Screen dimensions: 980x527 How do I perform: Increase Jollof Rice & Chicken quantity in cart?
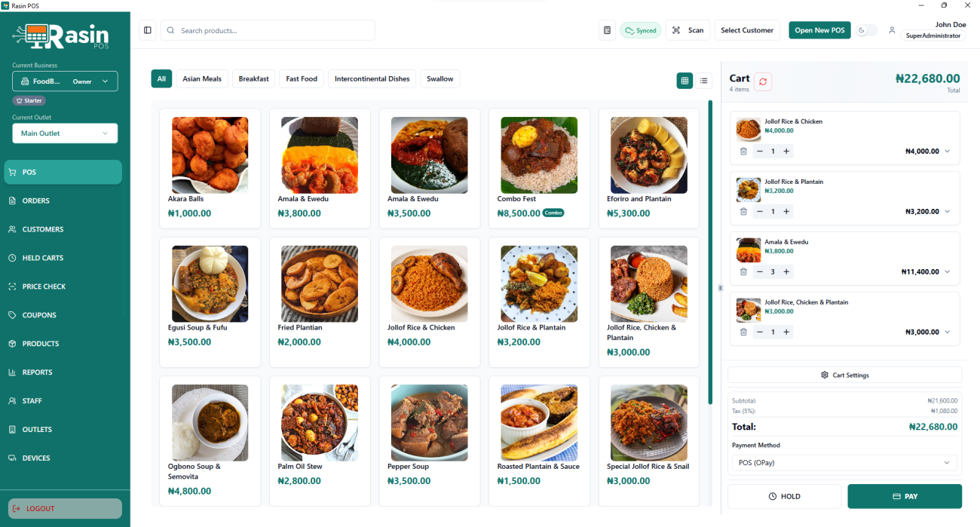point(786,152)
